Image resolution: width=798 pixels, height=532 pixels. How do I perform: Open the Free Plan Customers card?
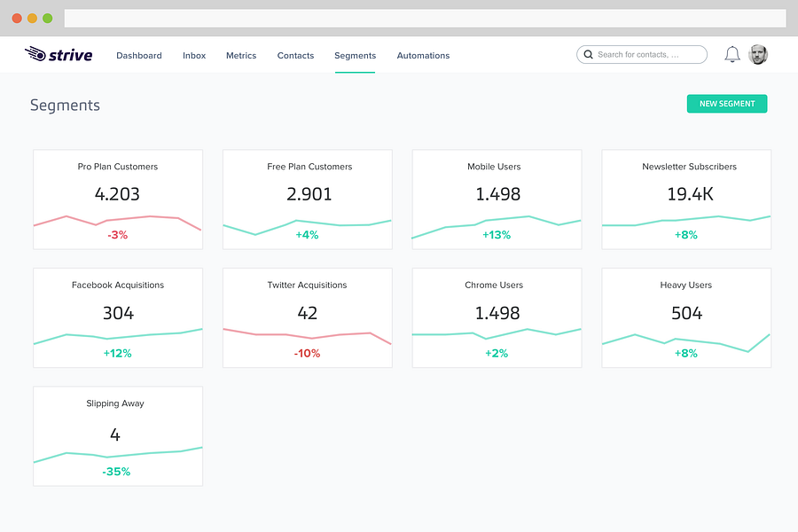(x=308, y=199)
